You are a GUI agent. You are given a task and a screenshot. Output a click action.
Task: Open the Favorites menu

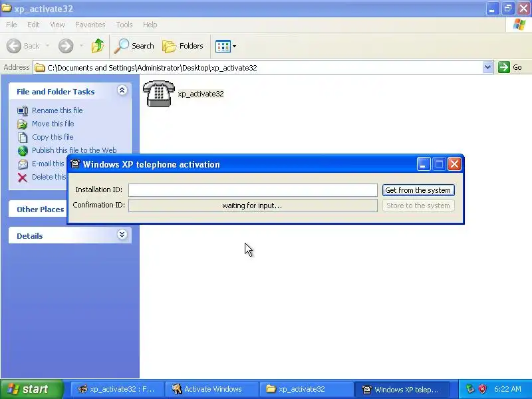[90, 25]
